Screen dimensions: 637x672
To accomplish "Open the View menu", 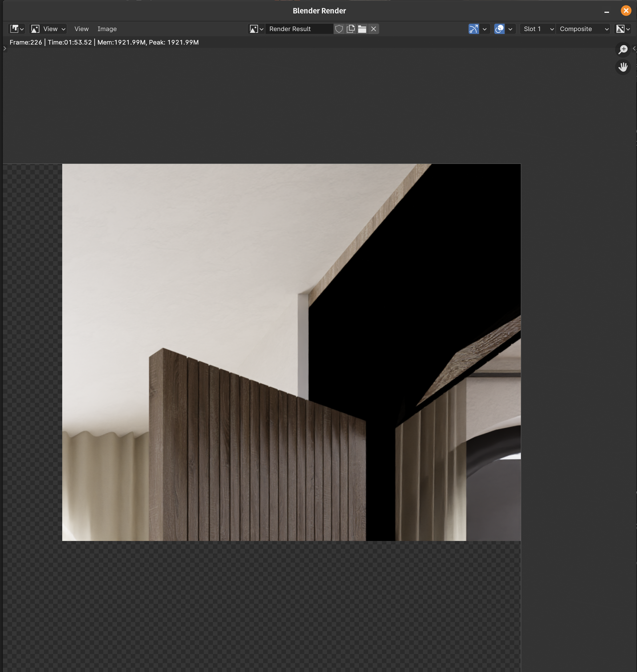I will pyautogui.click(x=82, y=29).
